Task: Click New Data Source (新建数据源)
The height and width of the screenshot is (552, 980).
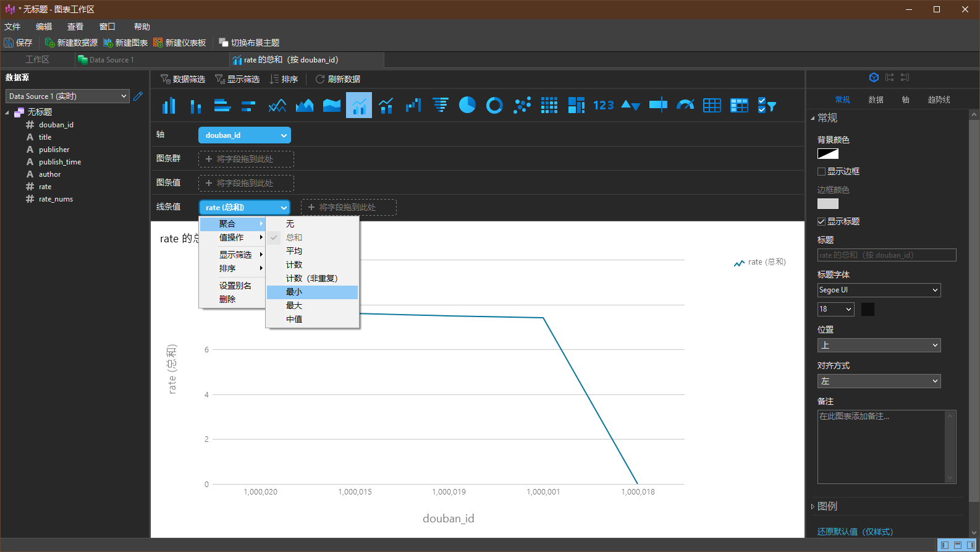Action: 71,43
